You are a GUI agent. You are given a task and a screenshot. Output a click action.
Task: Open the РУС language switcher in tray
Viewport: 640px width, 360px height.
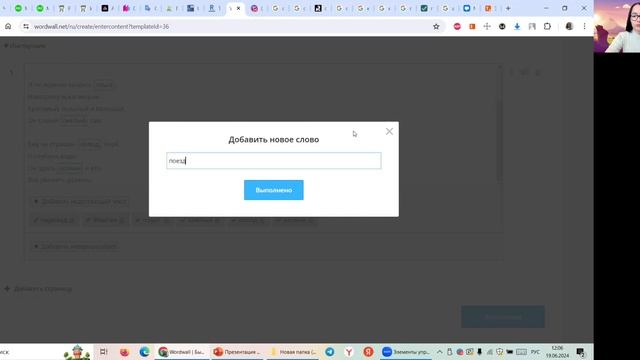pyautogui.click(x=536, y=352)
